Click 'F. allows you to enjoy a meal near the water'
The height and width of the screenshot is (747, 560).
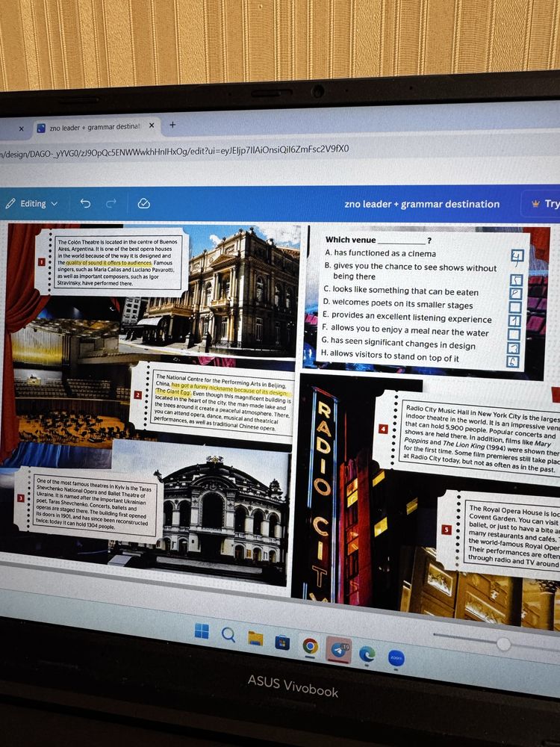(405, 330)
